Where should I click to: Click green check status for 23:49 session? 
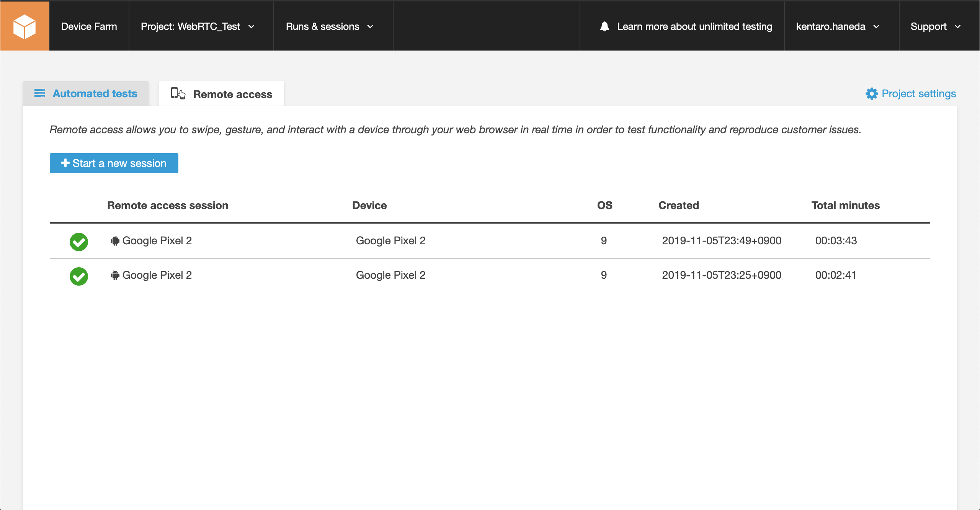(x=79, y=242)
